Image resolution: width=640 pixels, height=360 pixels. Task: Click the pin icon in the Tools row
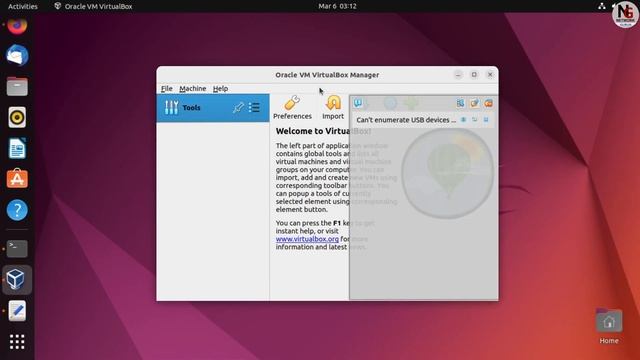point(238,108)
